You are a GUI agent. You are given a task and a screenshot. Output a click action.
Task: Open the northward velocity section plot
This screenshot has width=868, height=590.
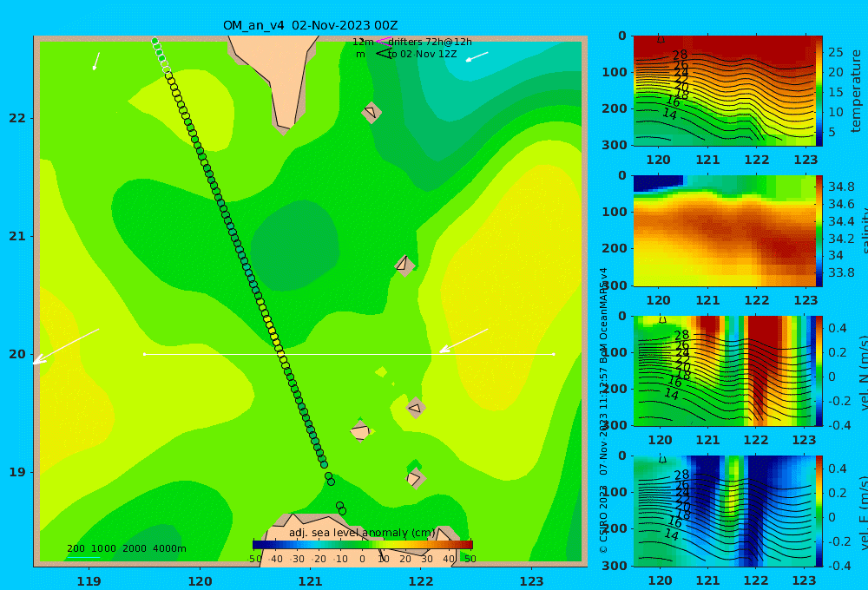click(x=724, y=370)
